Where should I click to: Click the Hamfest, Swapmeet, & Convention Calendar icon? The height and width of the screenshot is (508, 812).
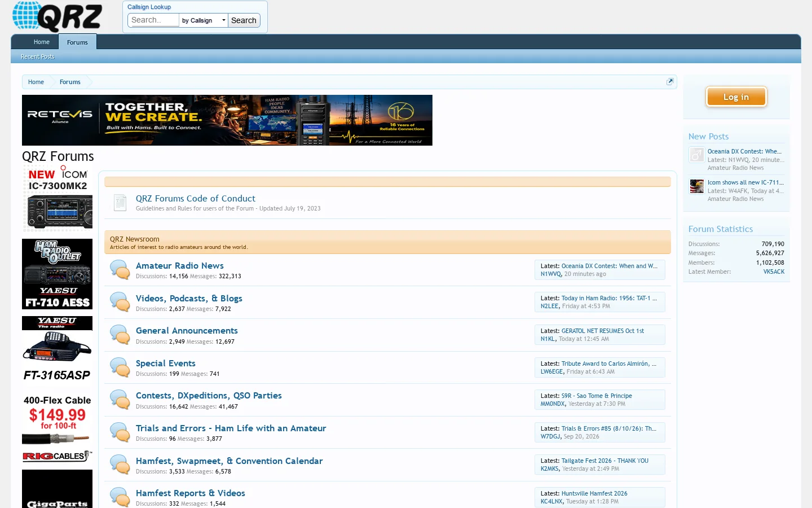point(120,465)
